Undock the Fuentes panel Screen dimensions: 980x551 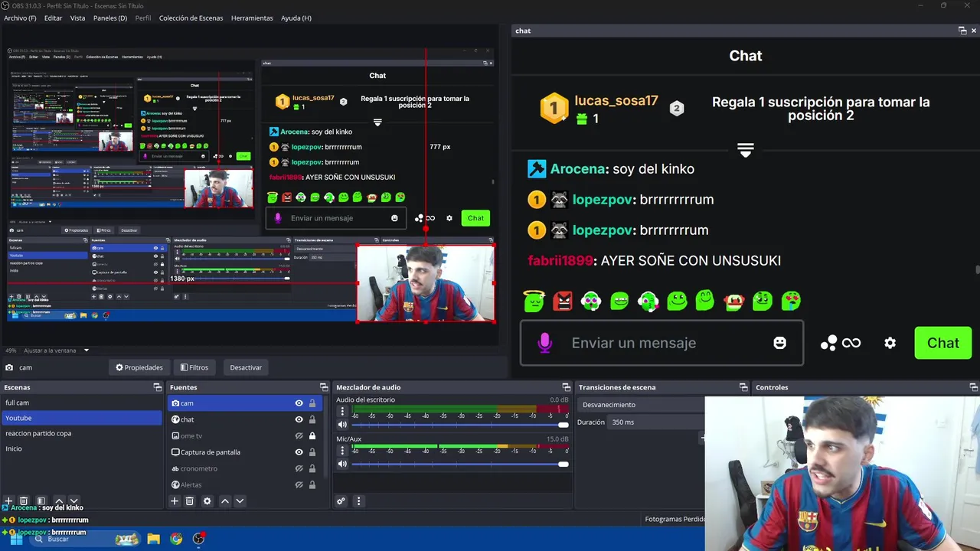pos(323,387)
